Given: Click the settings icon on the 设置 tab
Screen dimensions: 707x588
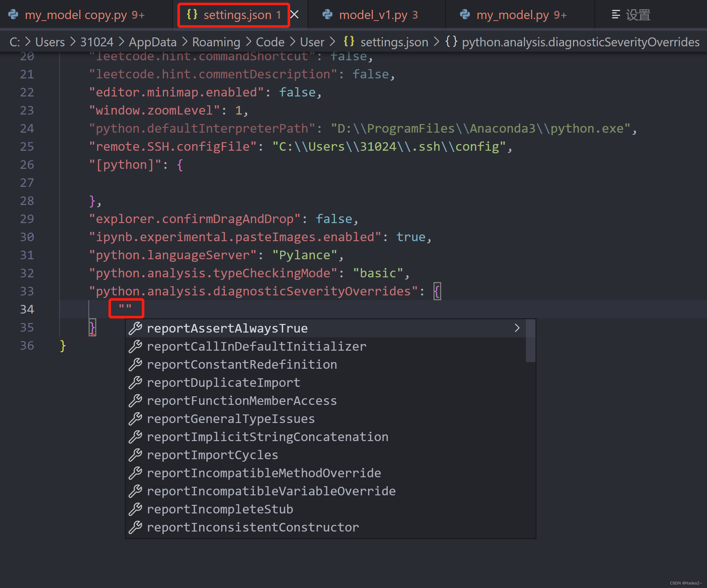Looking at the screenshot, I should point(616,14).
